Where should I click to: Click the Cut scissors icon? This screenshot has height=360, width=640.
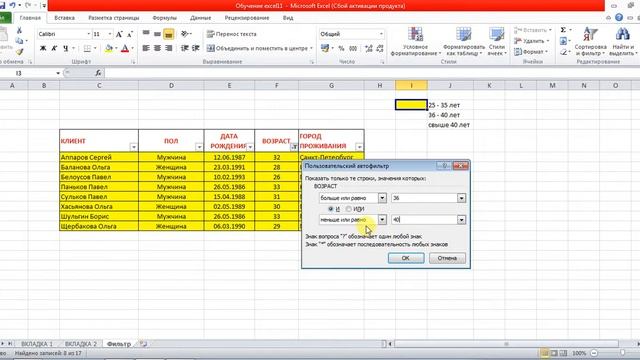point(19,31)
